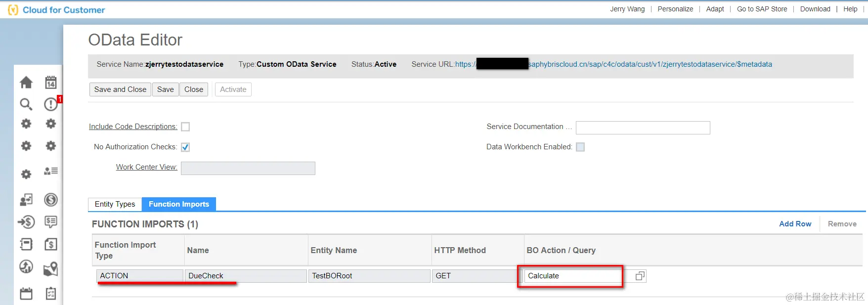Click the Work Center View label link
The image size is (868, 305).
click(147, 167)
